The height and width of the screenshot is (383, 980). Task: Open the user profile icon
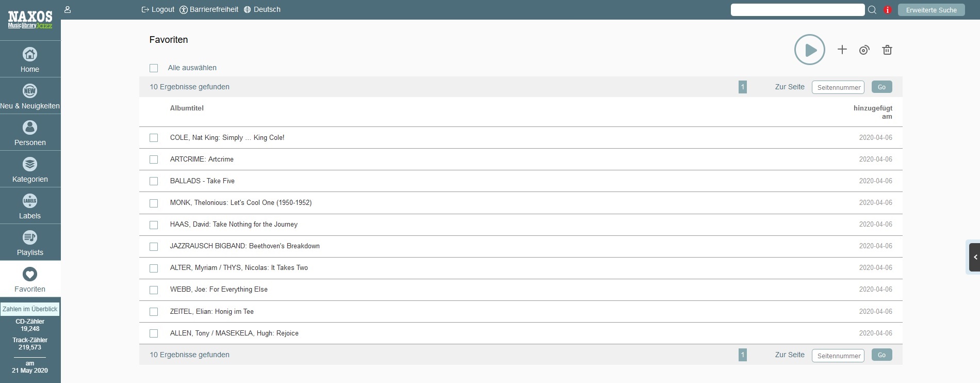[68, 9]
